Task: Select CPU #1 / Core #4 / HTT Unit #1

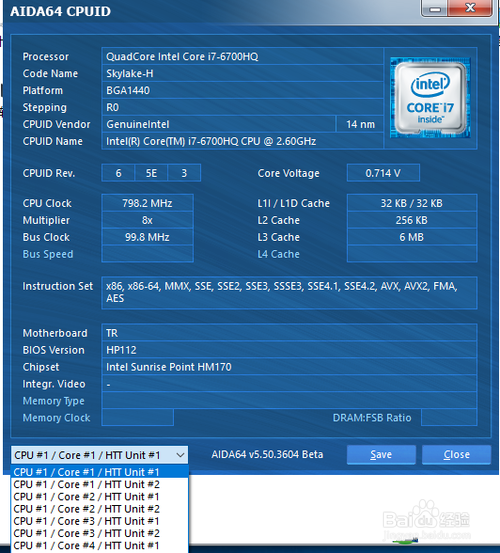Action: [x=100, y=546]
